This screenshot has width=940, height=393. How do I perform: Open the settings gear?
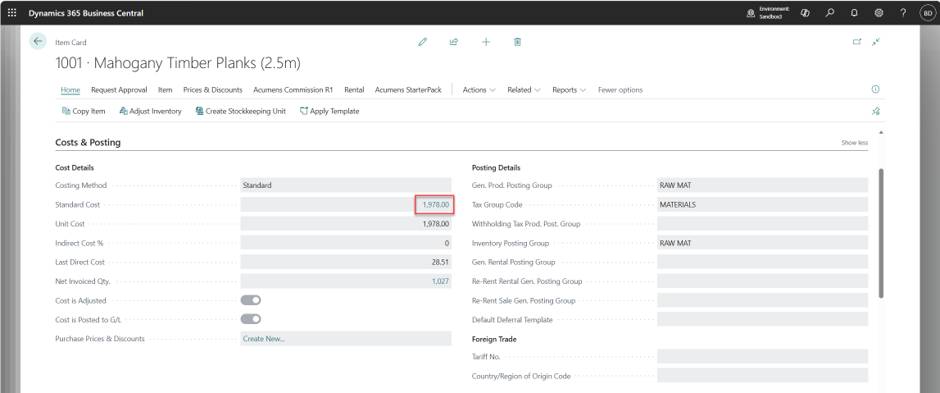coord(879,13)
